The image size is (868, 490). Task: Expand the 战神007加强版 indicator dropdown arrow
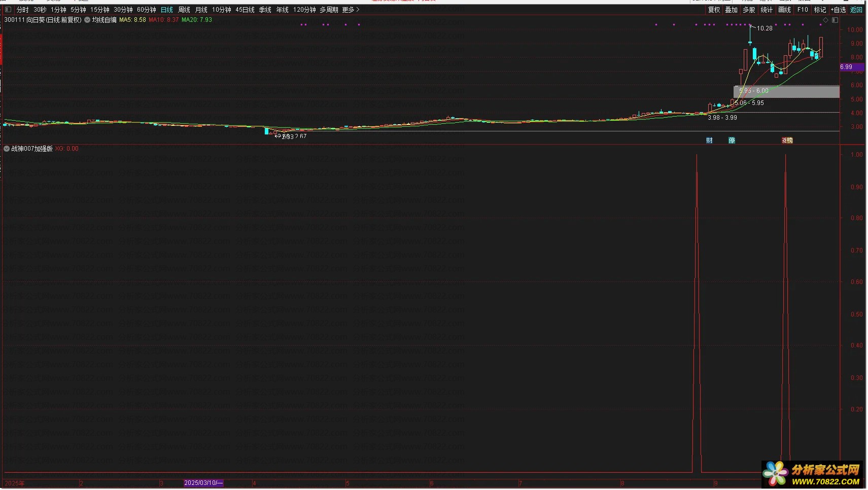(7, 149)
